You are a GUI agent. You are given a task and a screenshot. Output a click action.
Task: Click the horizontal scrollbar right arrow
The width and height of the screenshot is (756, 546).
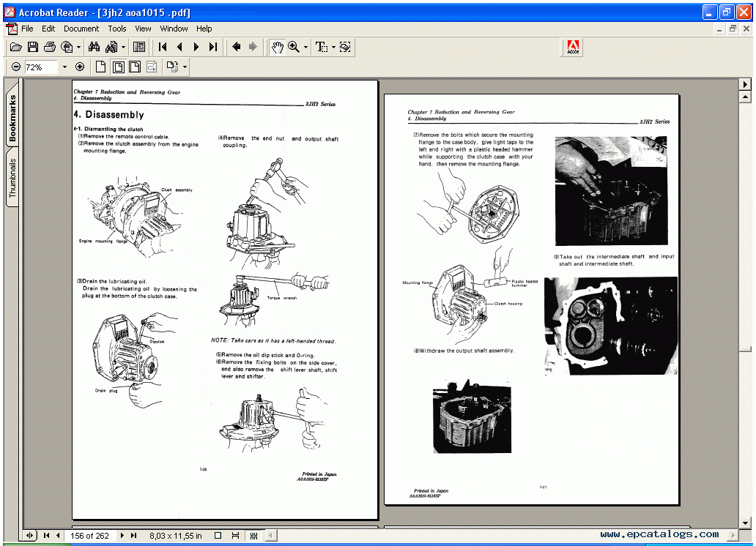click(733, 535)
